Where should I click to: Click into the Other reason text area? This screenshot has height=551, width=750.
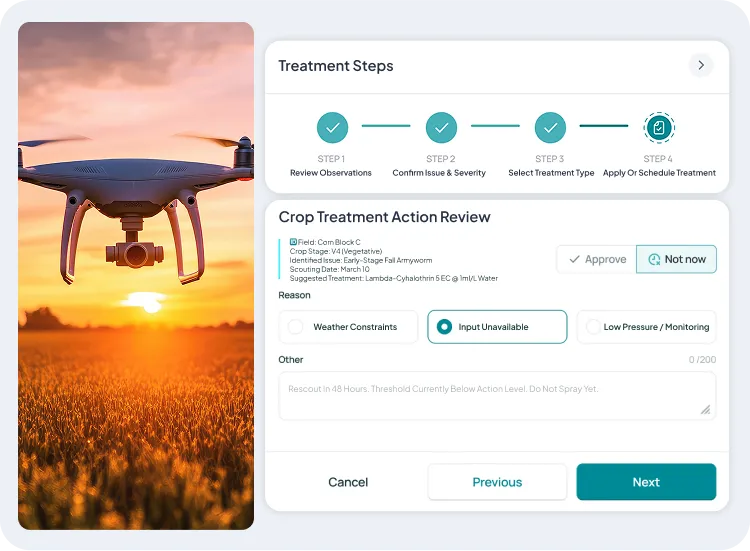click(x=497, y=396)
